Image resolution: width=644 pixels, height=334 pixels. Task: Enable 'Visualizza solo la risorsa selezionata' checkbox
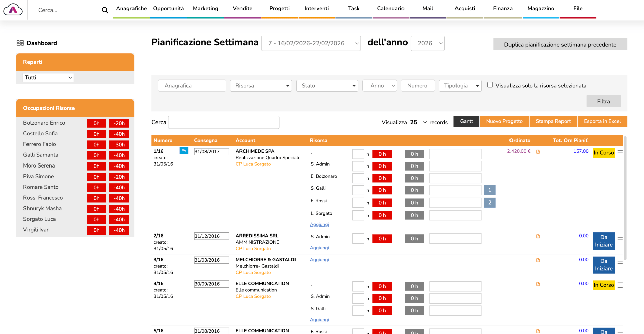(490, 85)
